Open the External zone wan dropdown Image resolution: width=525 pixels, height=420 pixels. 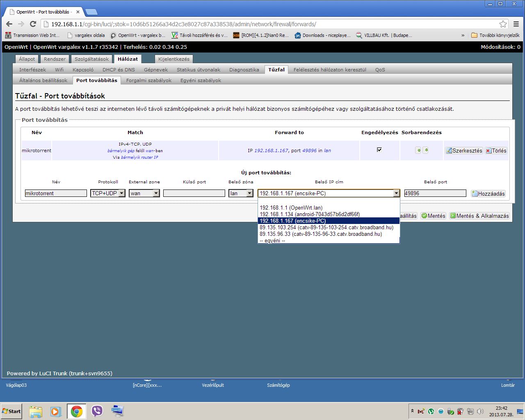click(x=144, y=193)
